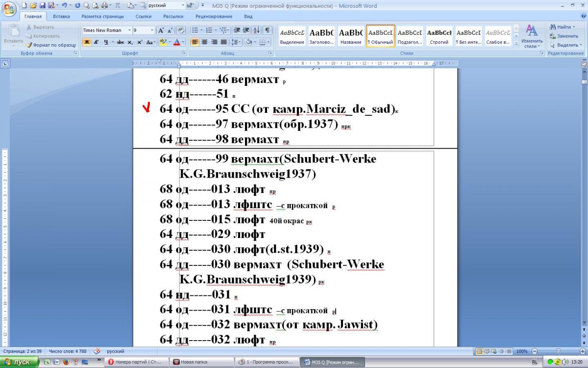The image size is (588, 368).
Task: Switch to the Вид tab
Action: coord(248,17)
